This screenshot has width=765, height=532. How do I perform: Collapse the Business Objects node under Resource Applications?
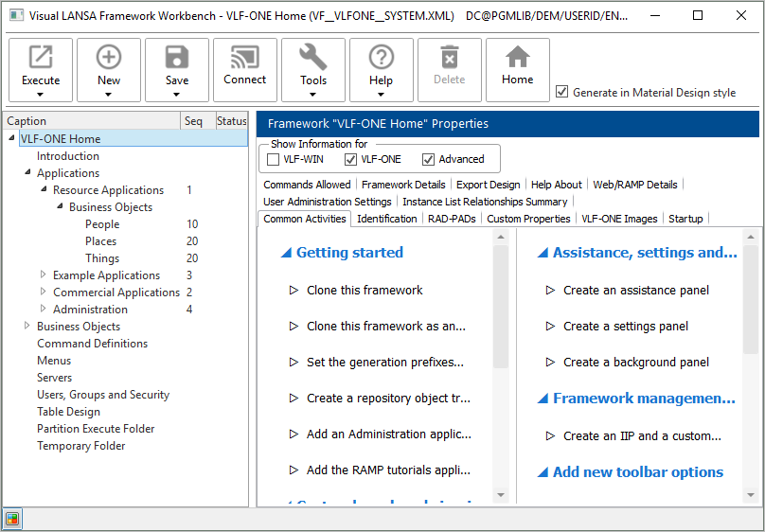[x=60, y=206]
